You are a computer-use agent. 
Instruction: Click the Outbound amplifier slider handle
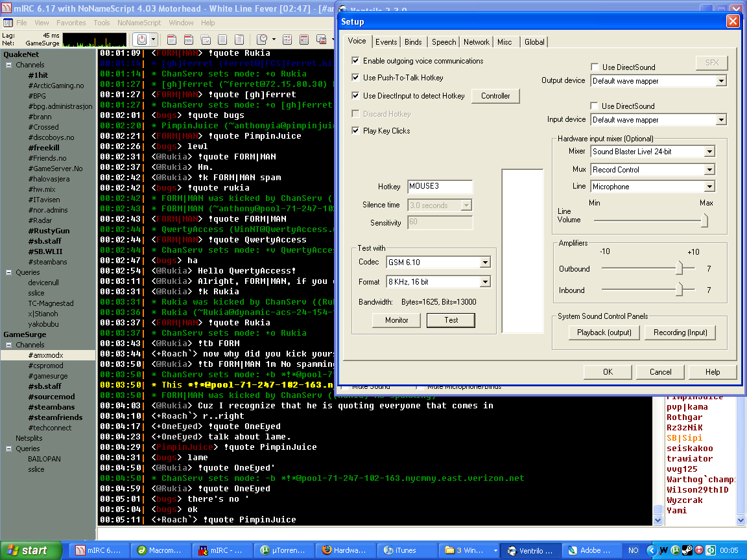tap(680, 268)
